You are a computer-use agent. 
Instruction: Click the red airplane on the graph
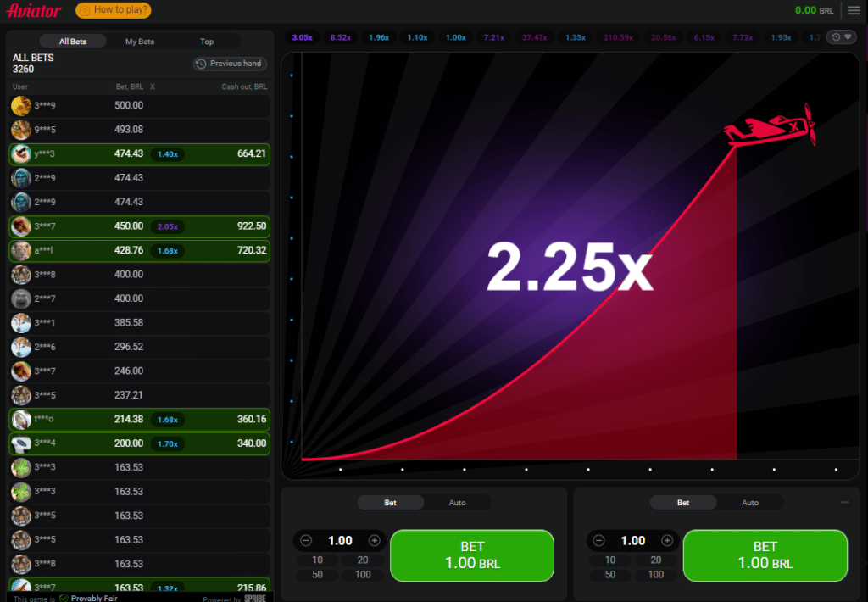pos(771,125)
